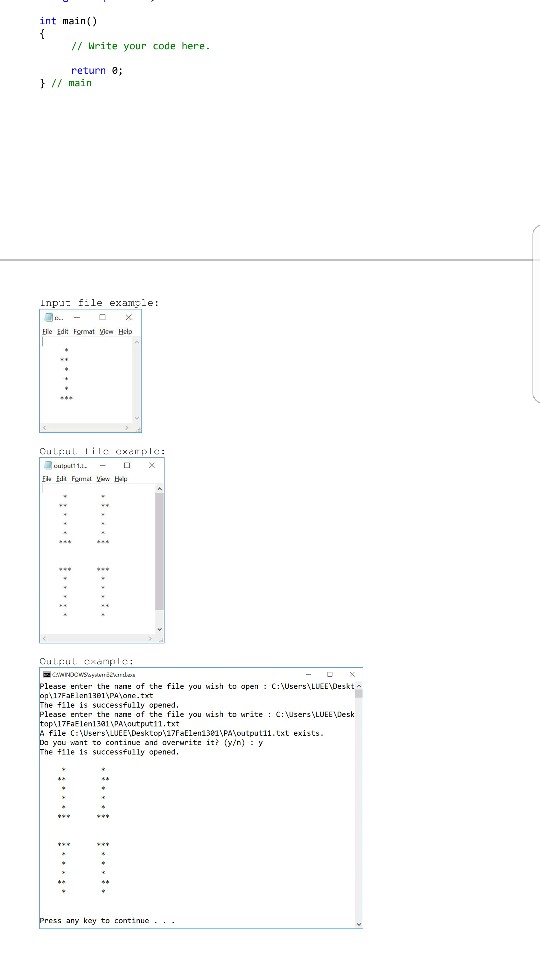Open Help menu in output11 Notepad
Viewport: 540px width, 960px height.
point(121,479)
